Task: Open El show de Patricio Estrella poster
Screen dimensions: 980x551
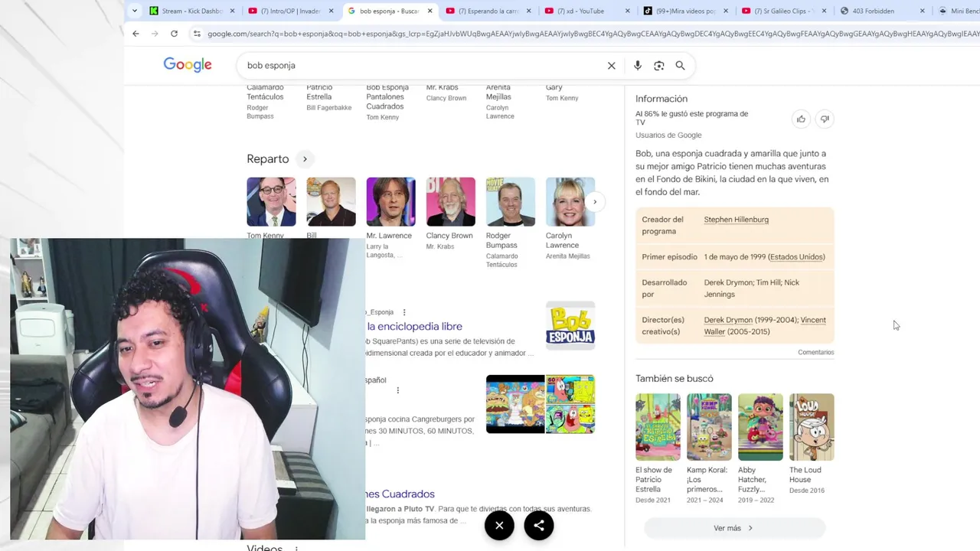Action: (658, 427)
